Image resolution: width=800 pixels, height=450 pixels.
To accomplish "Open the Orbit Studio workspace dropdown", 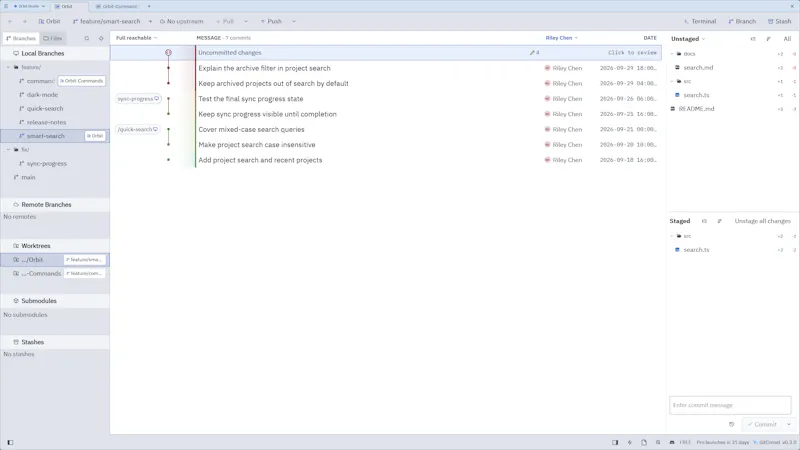I will coord(29,6).
